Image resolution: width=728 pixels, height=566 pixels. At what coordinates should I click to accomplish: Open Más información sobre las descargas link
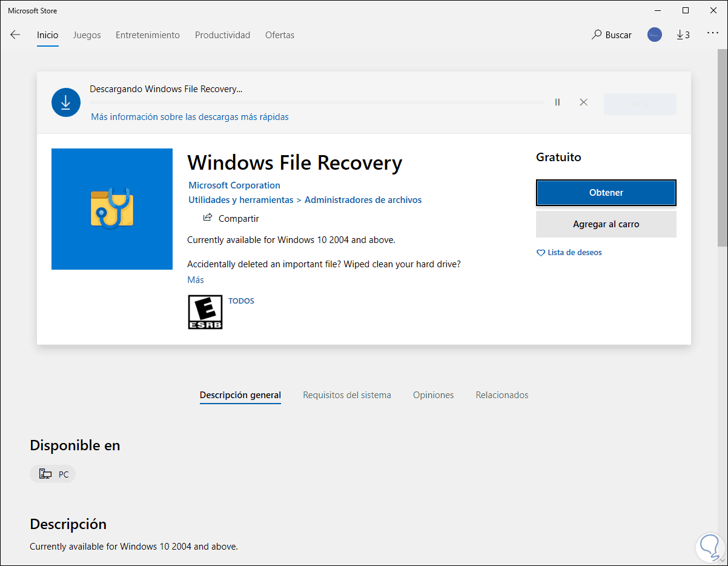click(190, 117)
